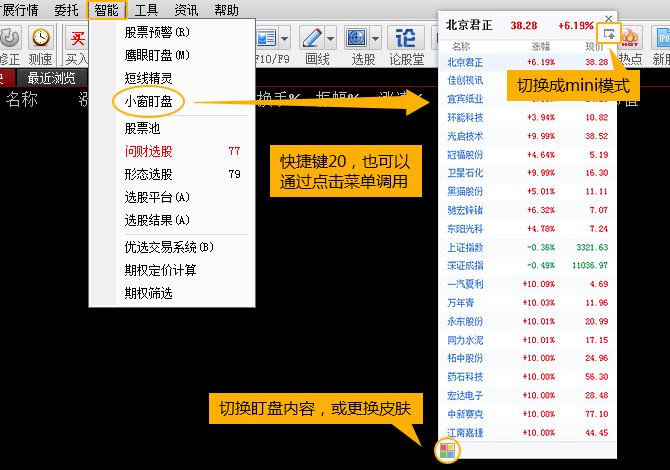Close the small watch window

tap(608, 18)
